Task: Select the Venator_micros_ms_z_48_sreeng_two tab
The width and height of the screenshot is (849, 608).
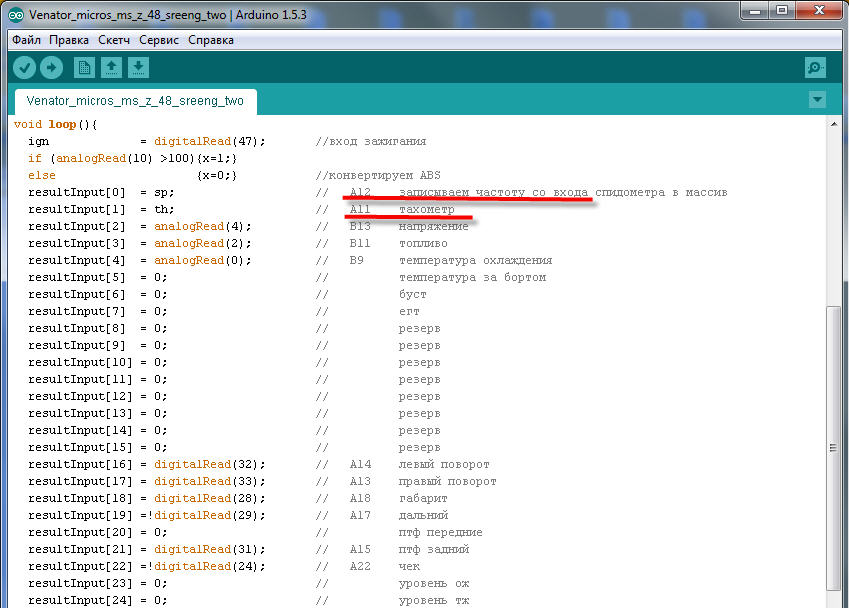Action: tap(135, 101)
